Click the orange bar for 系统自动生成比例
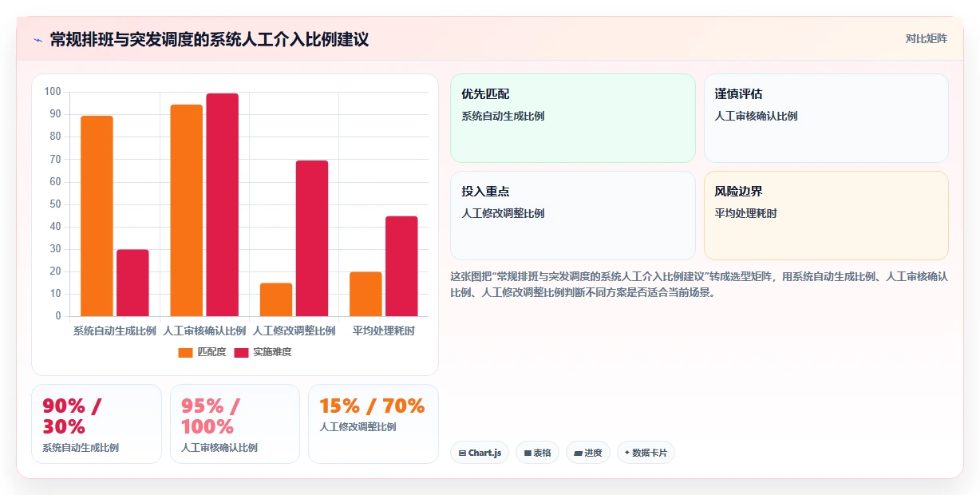The height and width of the screenshot is (495, 980). click(x=97, y=216)
